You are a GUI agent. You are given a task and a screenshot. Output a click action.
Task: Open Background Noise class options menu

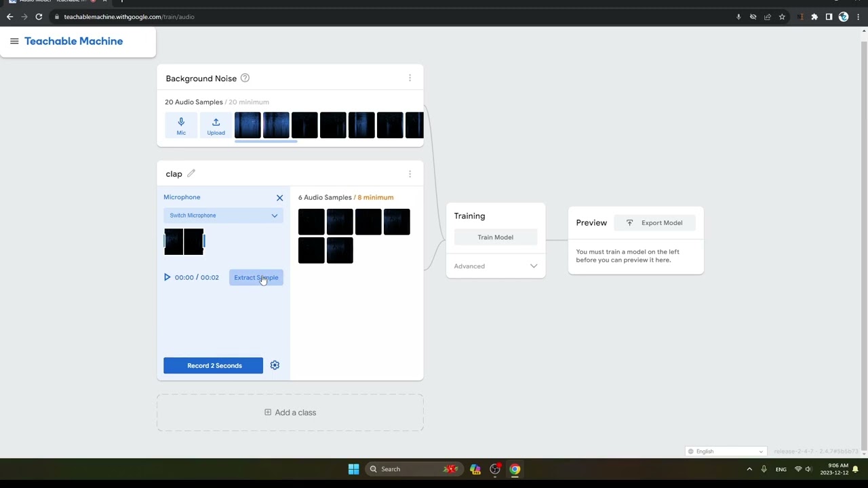pyautogui.click(x=410, y=78)
